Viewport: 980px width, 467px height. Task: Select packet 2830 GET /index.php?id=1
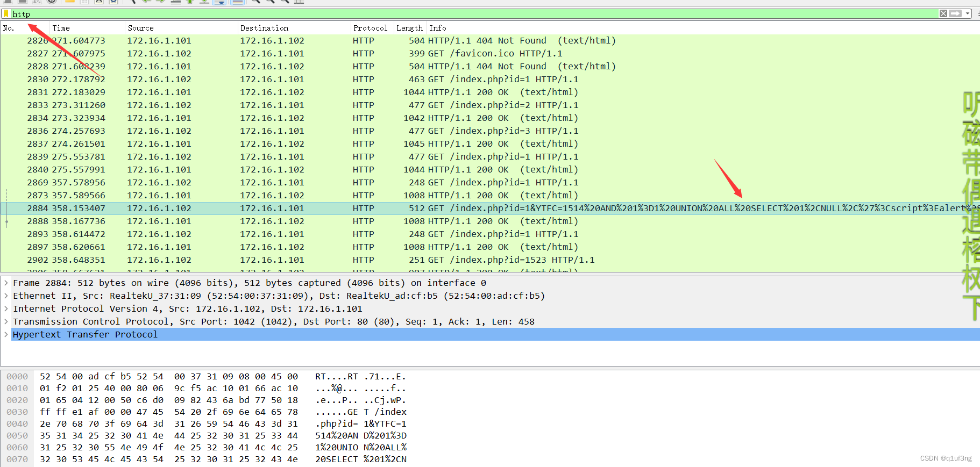pyautogui.click(x=490, y=79)
